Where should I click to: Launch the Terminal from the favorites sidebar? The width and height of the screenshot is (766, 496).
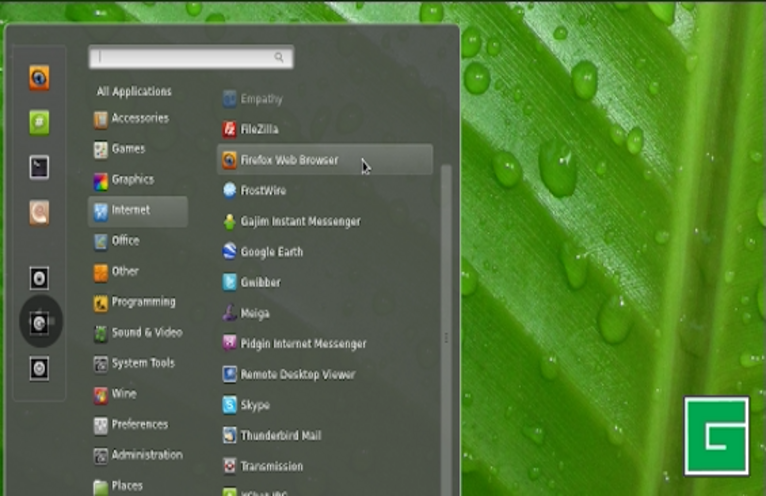tap(39, 167)
